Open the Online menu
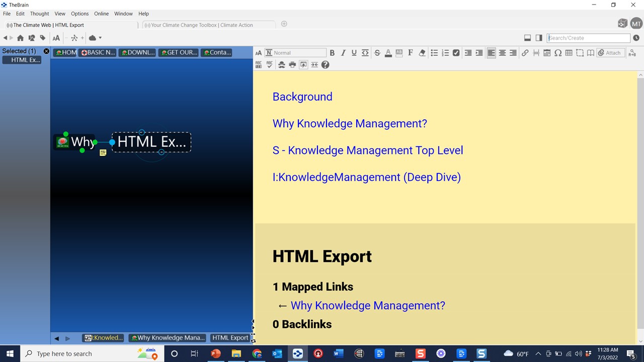Screen dimensions: 644x362 101,14
